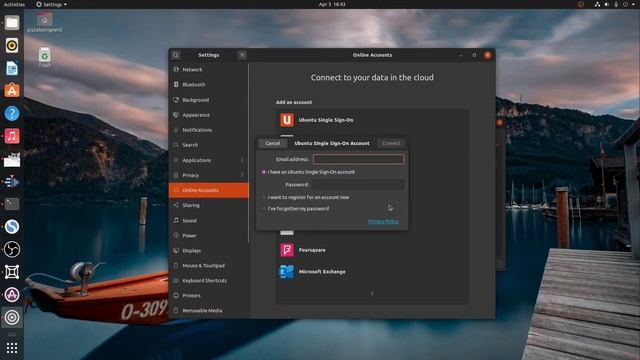Open the Settings app menu in top bar
The width and height of the screenshot is (640, 360).
tap(51, 4)
